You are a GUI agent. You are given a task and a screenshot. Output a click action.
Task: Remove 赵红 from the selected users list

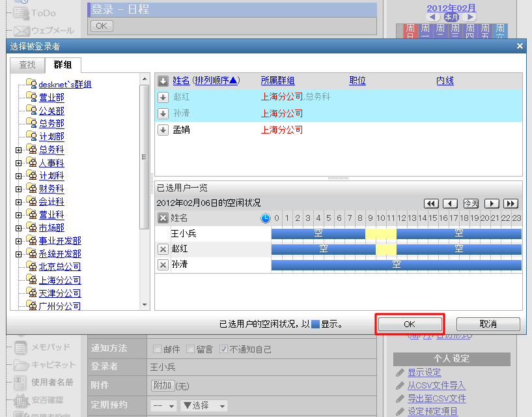pos(163,249)
